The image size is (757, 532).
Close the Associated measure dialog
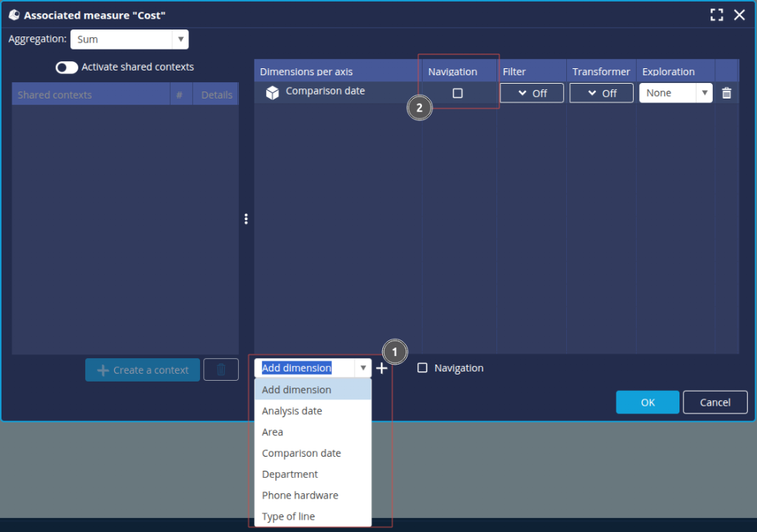coord(739,15)
